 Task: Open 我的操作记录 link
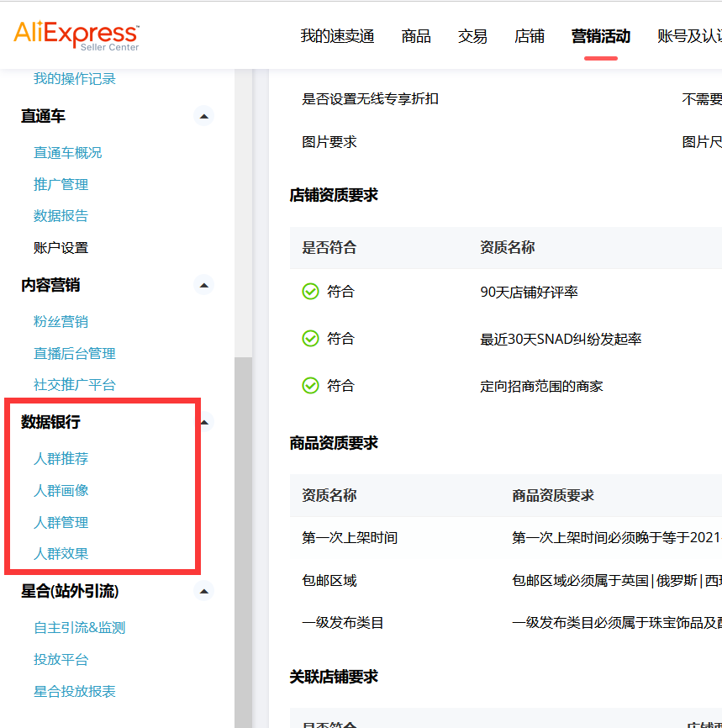[x=74, y=78]
